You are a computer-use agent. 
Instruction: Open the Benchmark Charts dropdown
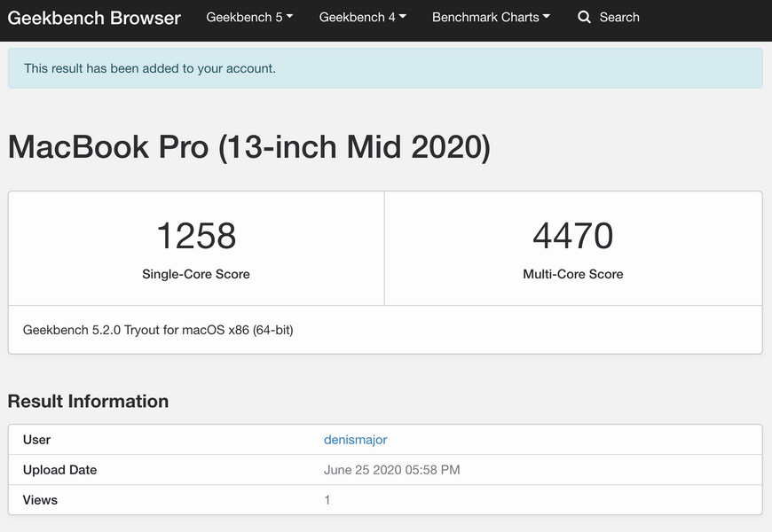click(491, 17)
